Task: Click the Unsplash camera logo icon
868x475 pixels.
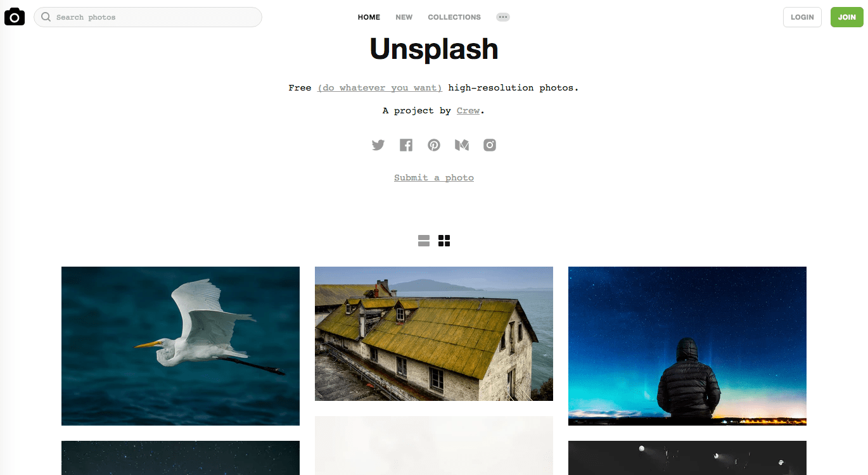Action: tap(15, 17)
